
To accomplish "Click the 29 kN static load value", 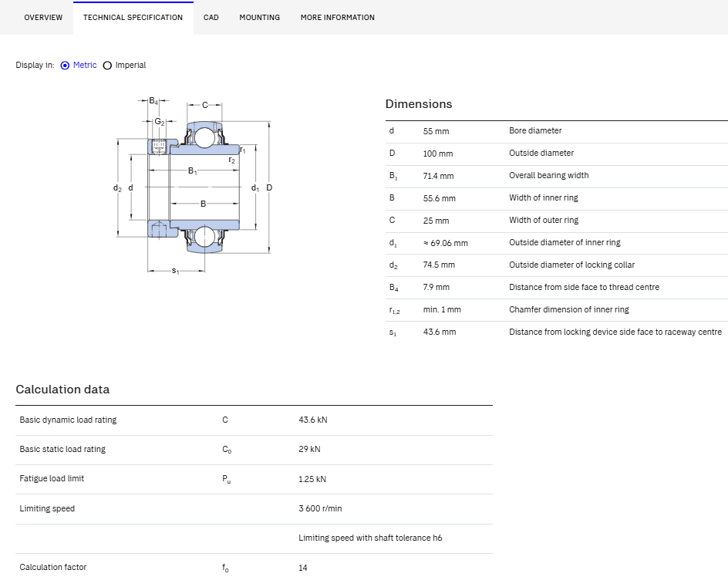I will click(309, 449).
